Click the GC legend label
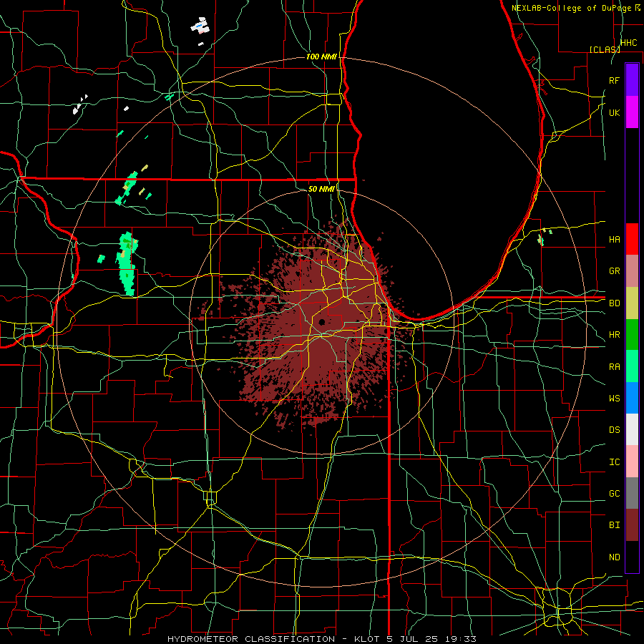644x644 pixels. pyautogui.click(x=614, y=494)
